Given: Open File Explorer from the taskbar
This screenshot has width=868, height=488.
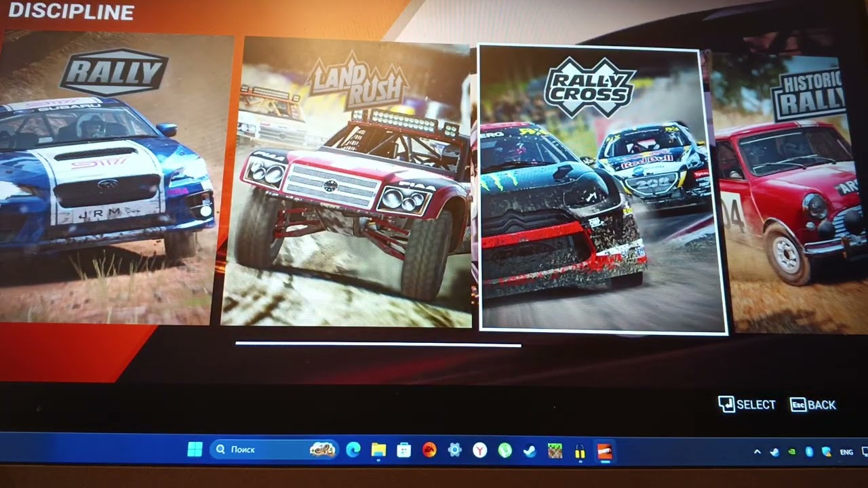Looking at the screenshot, I should pyautogui.click(x=378, y=450).
